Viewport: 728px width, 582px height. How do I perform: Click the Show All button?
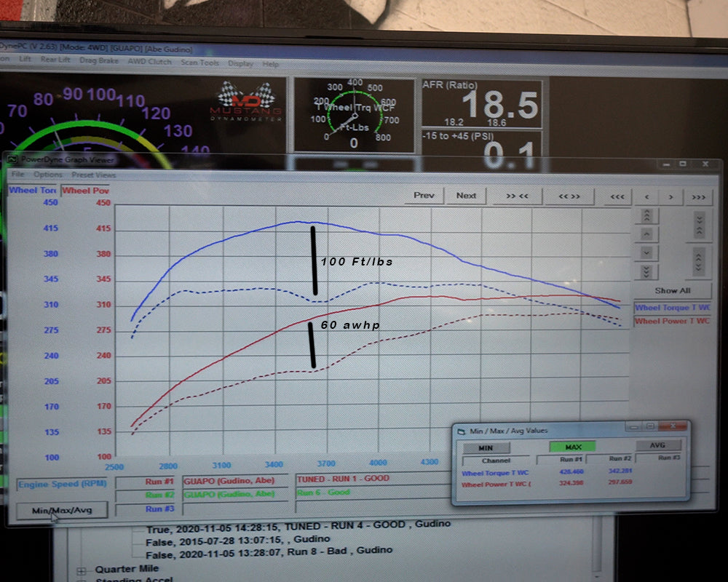pyautogui.click(x=671, y=290)
